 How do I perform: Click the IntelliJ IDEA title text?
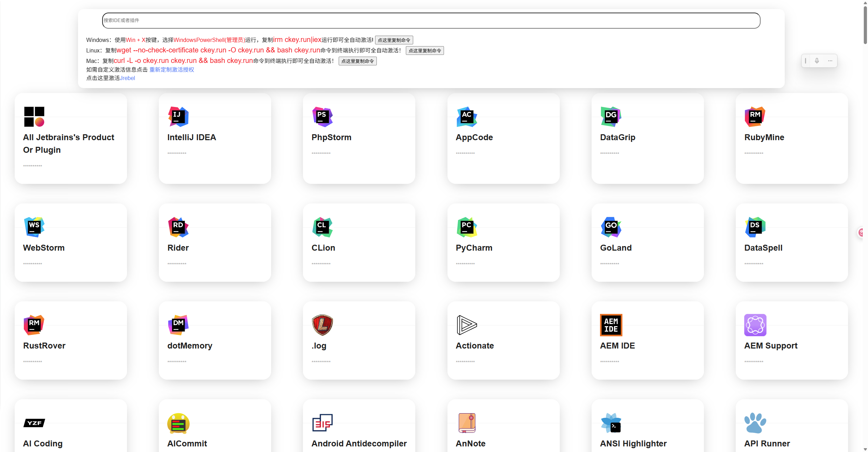coord(192,137)
